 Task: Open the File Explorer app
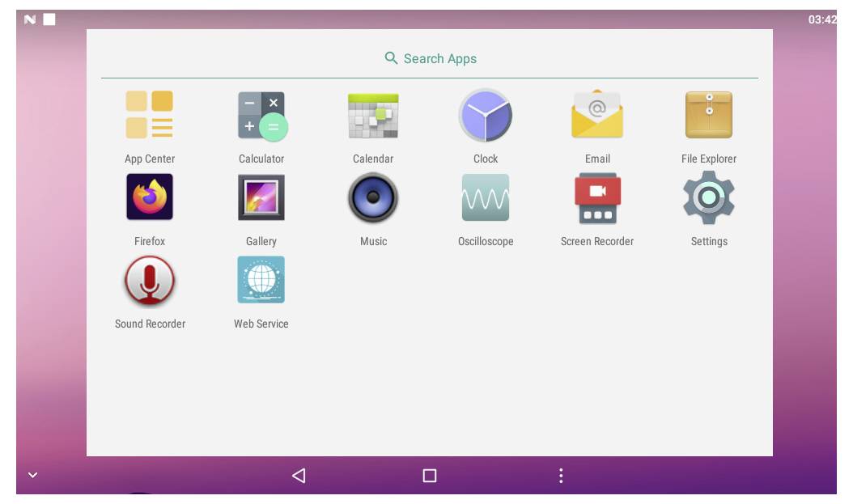click(710, 115)
